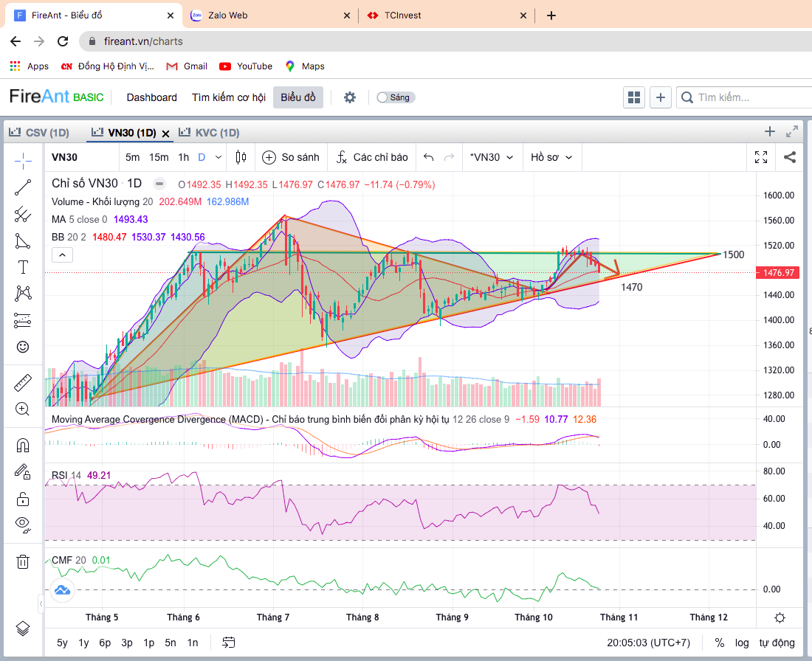Viewport: 812px width, 661px height.
Task: Select the text annotation tool
Action: tap(22, 267)
